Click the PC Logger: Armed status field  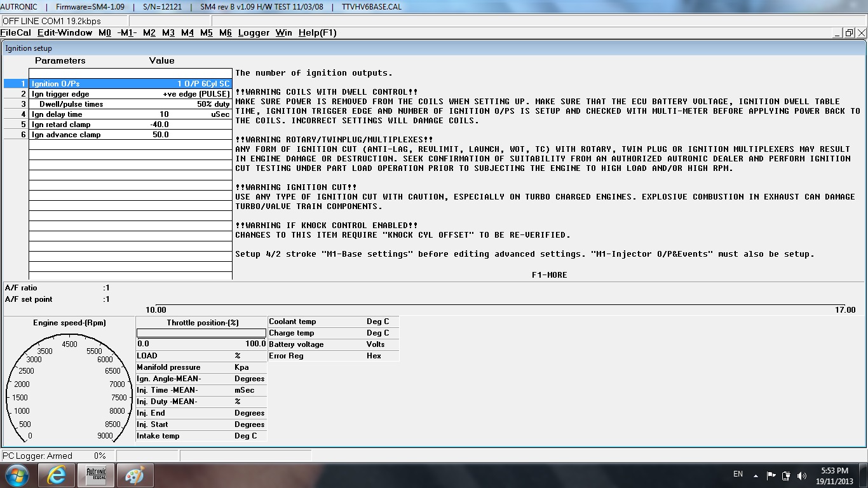(x=57, y=456)
